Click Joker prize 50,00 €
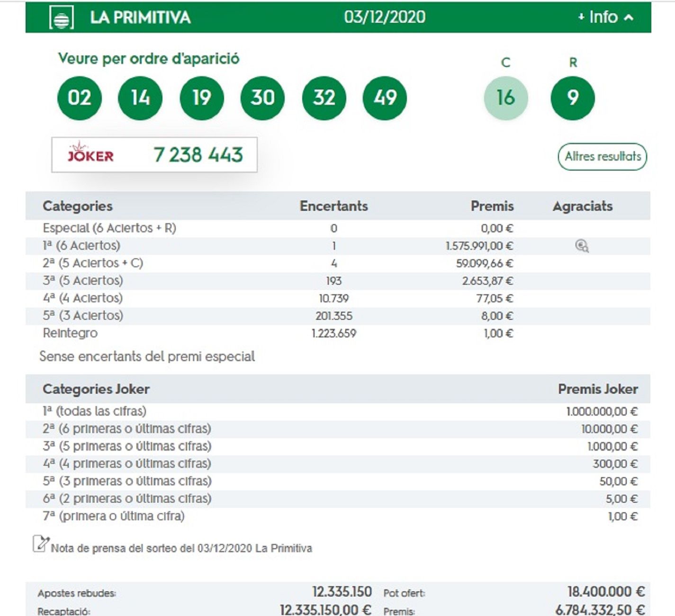Image resolution: width=675 pixels, height=616 pixels. [619, 481]
